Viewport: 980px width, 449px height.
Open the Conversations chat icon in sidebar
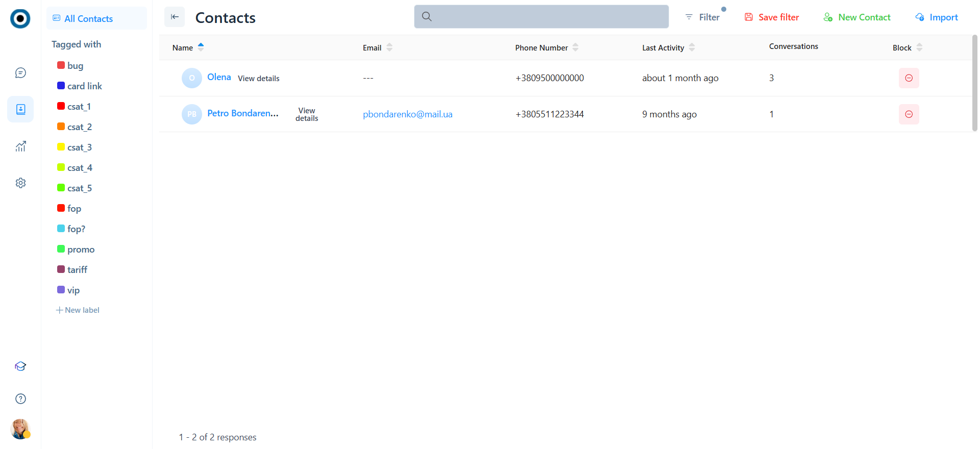(x=20, y=73)
